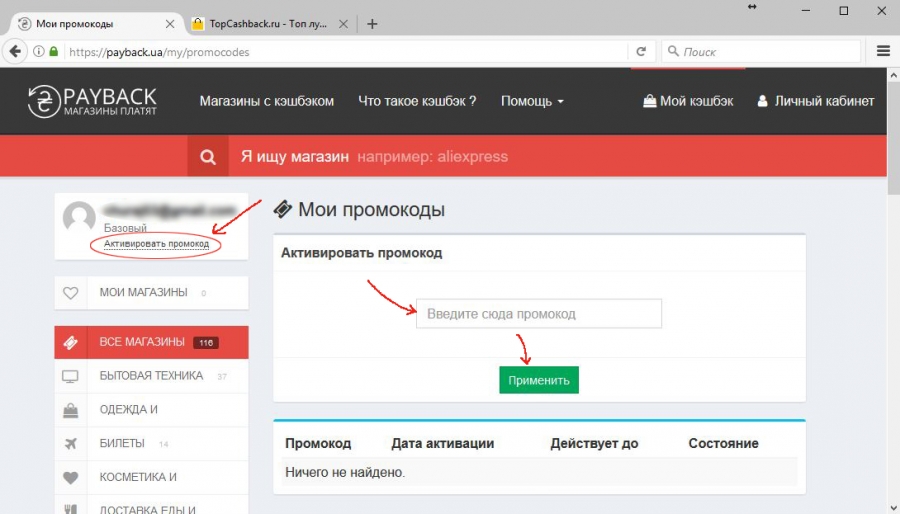Screen dimensions: 900x514
Task: Click the red search magnifier icon
Action: tap(208, 157)
